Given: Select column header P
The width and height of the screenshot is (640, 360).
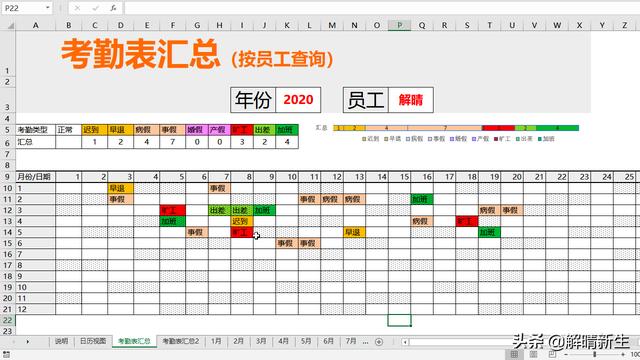Looking at the screenshot, I should pyautogui.click(x=400, y=25).
